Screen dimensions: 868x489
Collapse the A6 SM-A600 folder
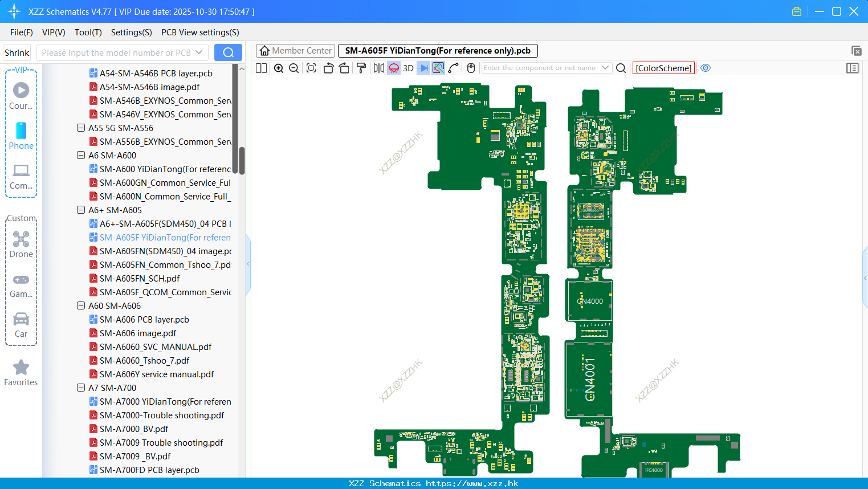click(81, 156)
